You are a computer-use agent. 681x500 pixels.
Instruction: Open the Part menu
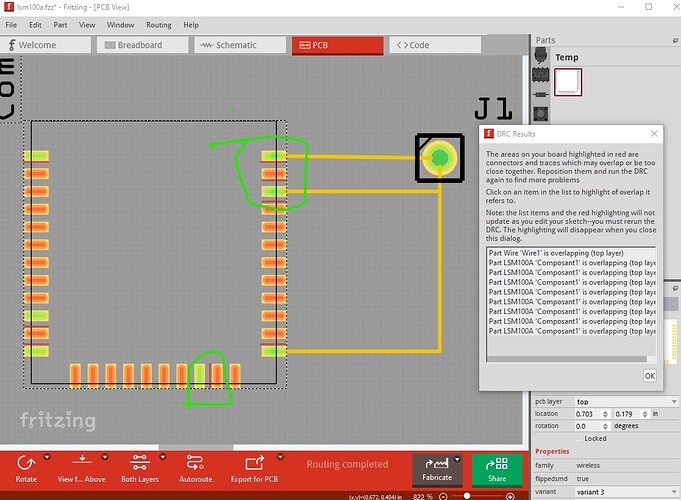click(x=60, y=25)
